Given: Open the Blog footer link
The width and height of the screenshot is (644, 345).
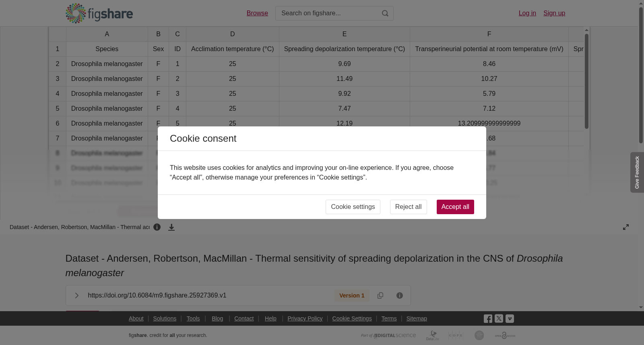Looking at the screenshot, I should tap(217, 318).
